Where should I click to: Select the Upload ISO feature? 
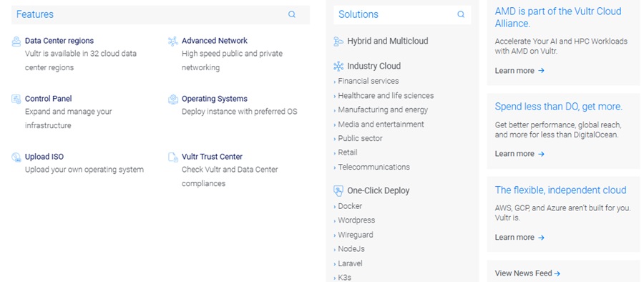[44, 157]
